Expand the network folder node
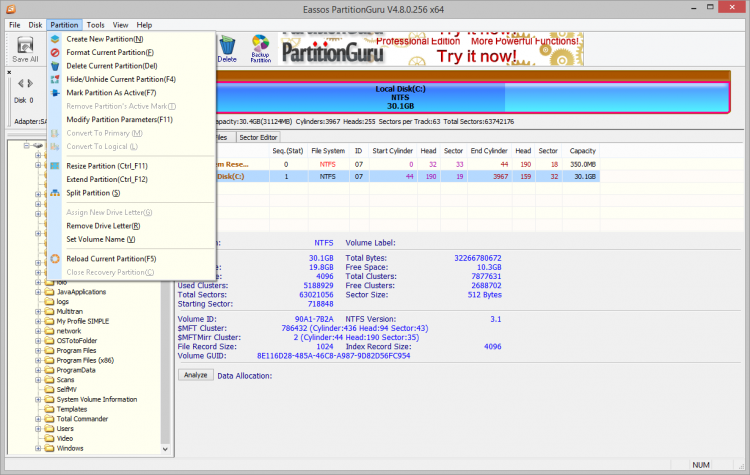This screenshot has width=750, height=475. click(38, 331)
